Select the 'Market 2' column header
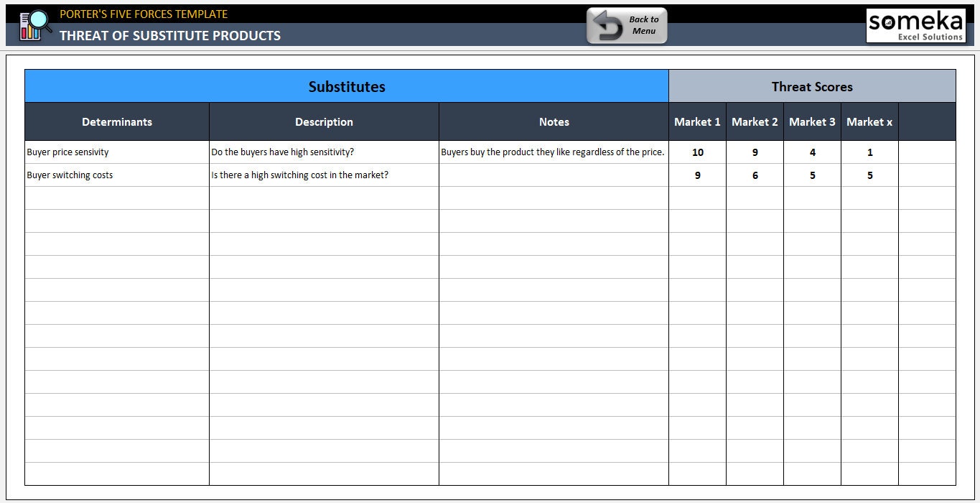The image size is (980, 503). (755, 121)
